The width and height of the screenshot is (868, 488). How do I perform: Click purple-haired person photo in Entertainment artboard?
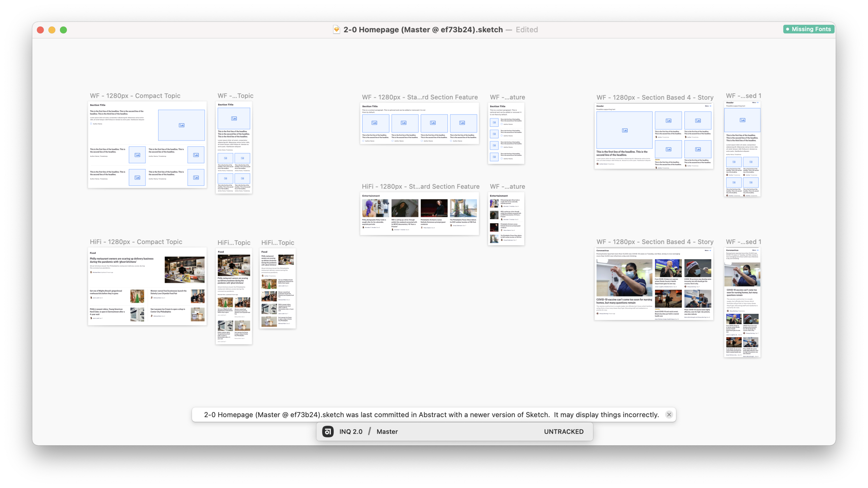[x=375, y=208]
